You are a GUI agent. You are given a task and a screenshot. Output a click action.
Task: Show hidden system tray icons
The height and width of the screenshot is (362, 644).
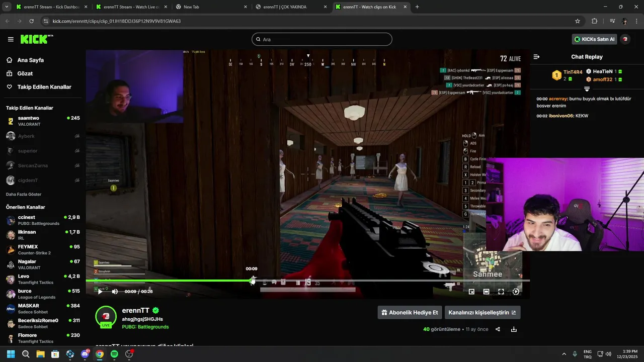point(563,354)
